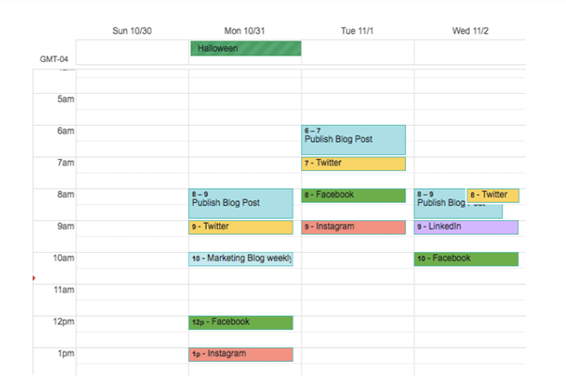566x392 pixels.
Task: Click the Tue 11/1 column header
Action: [357, 31]
